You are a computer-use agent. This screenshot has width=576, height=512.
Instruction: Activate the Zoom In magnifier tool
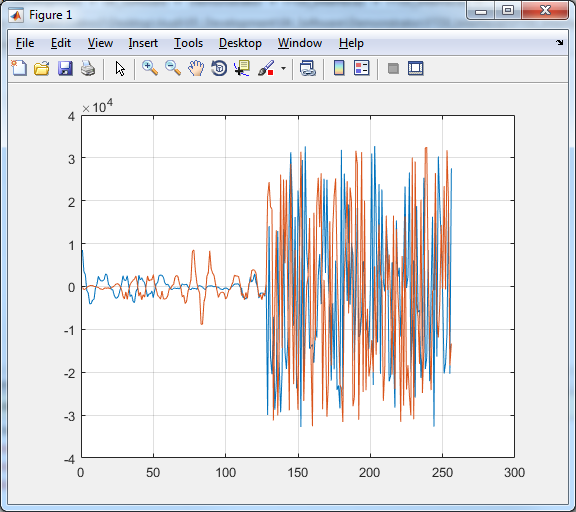(150, 68)
